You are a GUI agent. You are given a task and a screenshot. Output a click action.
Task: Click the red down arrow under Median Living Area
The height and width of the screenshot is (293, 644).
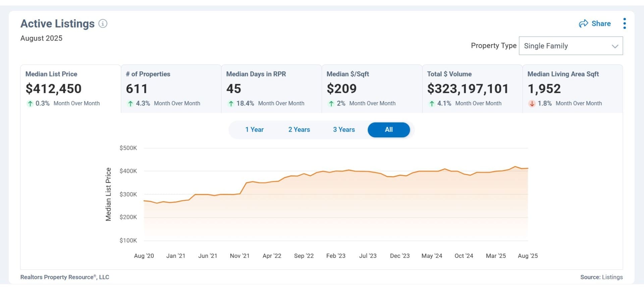(x=532, y=103)
